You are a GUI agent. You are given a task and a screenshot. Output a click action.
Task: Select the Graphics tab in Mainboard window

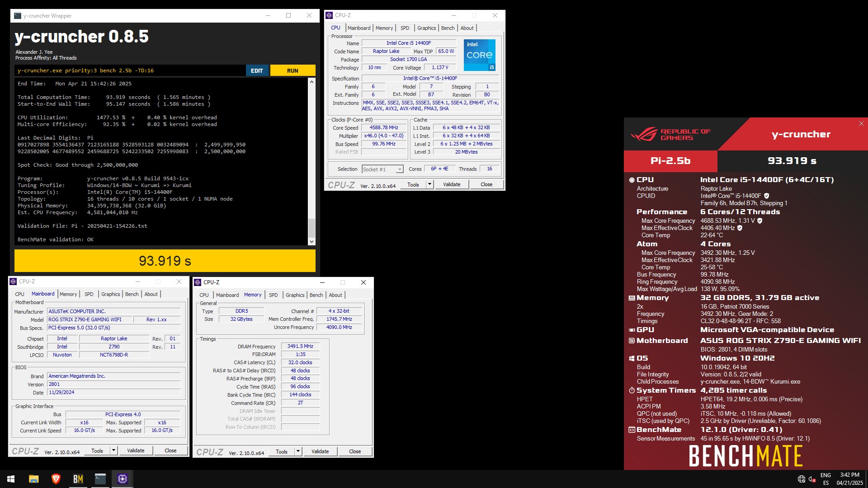tap(111, 294)
